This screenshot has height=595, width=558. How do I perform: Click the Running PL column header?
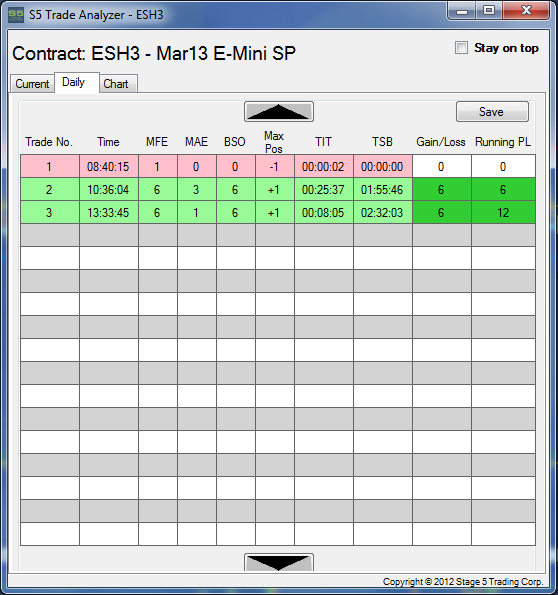[503, 142]
